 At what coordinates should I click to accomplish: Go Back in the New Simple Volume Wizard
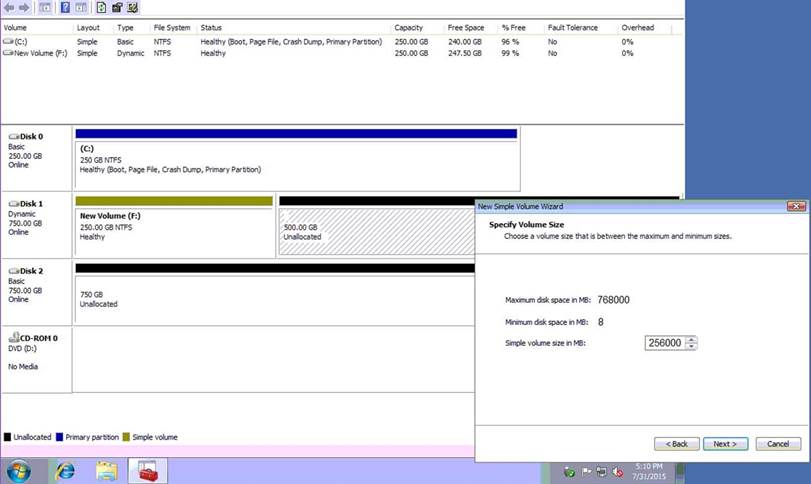[676, 444]
